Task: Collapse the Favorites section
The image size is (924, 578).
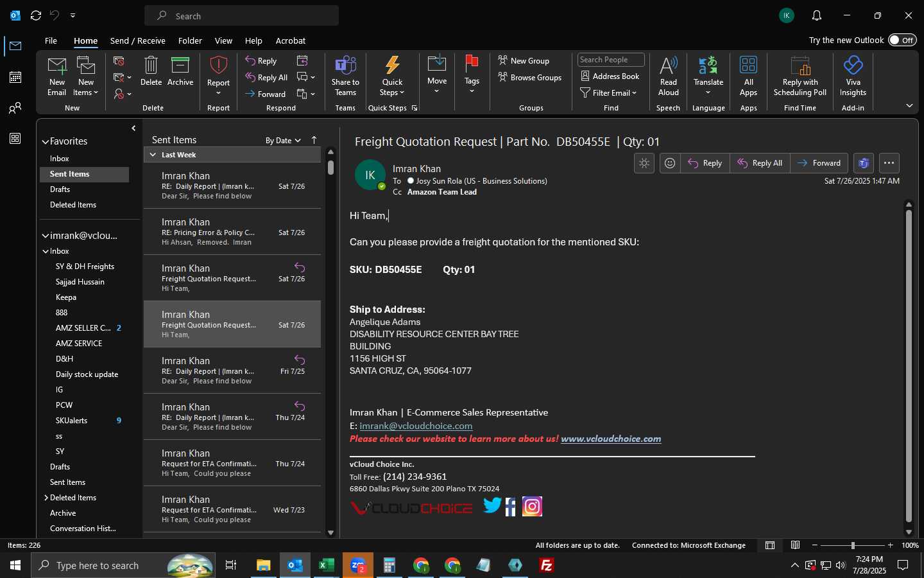Action: (46, 142)
